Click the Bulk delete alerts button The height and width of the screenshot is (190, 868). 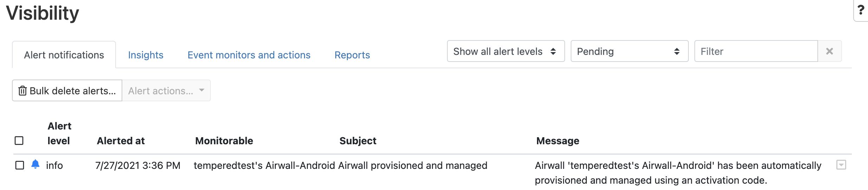67,91
